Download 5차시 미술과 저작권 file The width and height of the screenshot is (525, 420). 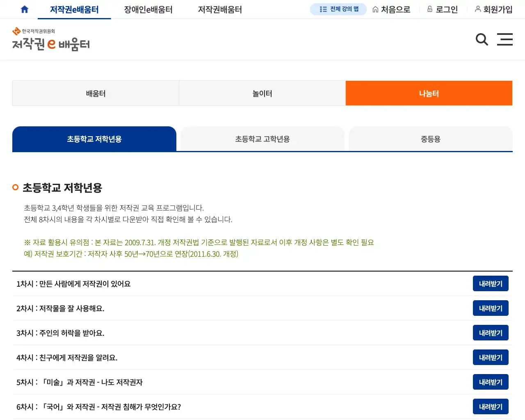pyautogui.click(x=490, y=382)
